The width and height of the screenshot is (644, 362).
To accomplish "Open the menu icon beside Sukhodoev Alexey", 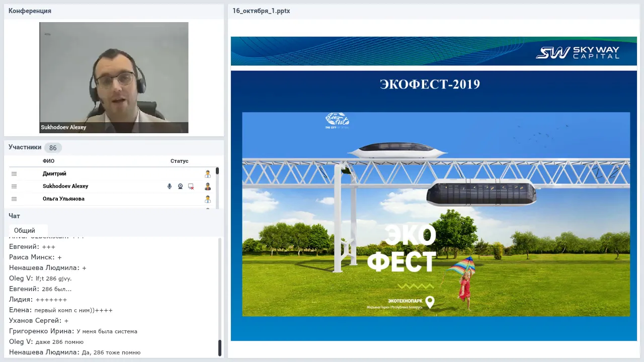I will pyautogui.click(x=14, y=187).
